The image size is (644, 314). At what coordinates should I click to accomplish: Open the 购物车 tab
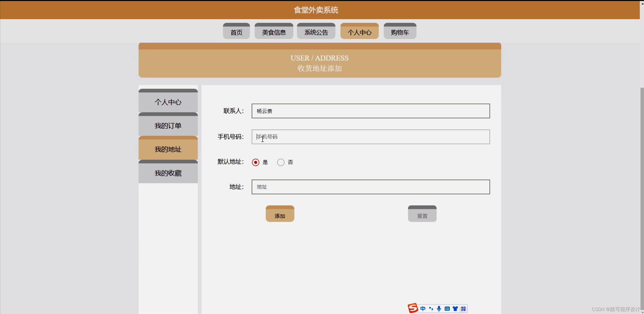(400, 32)
